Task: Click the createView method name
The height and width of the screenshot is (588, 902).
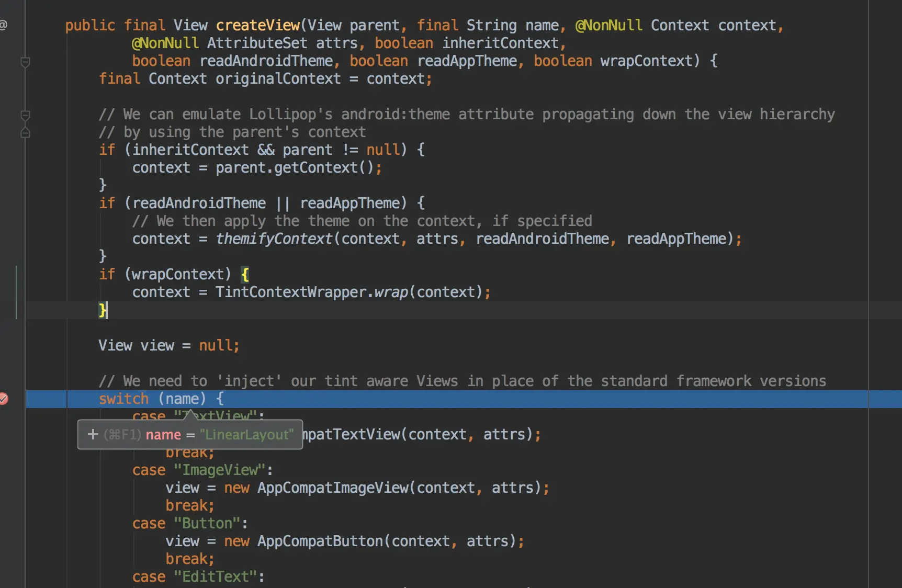Action: 258,25
